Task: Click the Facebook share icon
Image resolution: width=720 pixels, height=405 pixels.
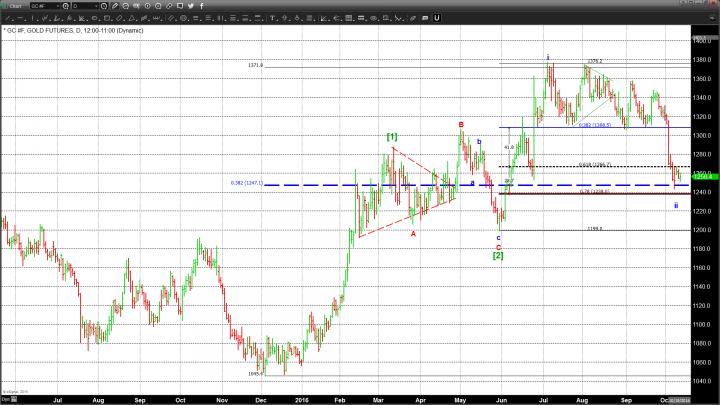Action: pos(201,6)
